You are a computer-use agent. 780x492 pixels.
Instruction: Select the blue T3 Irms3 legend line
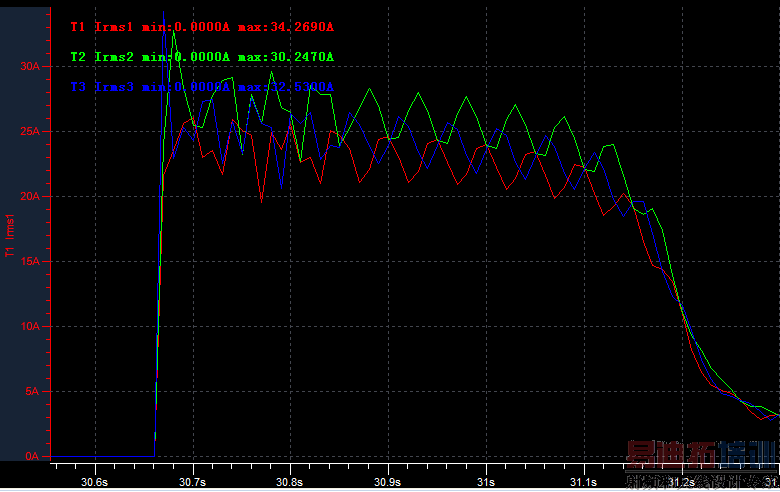coord(202,87)
